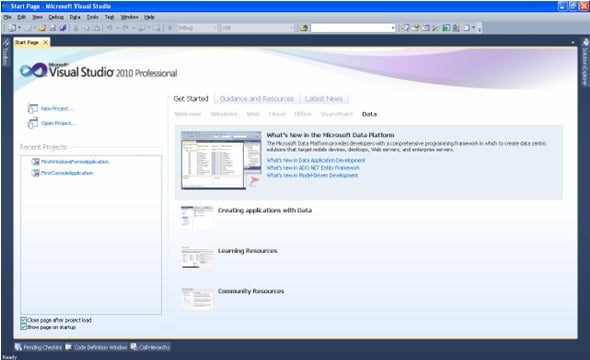Open the Help menu

tap(149, 17)
